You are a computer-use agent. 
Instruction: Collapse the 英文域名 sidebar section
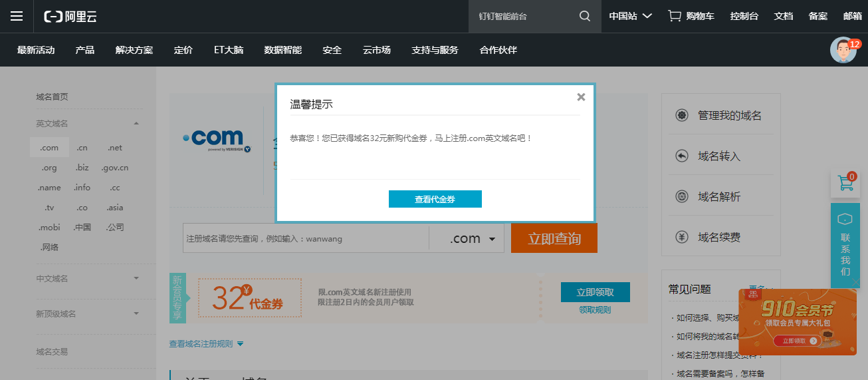(x=136, y=123)
